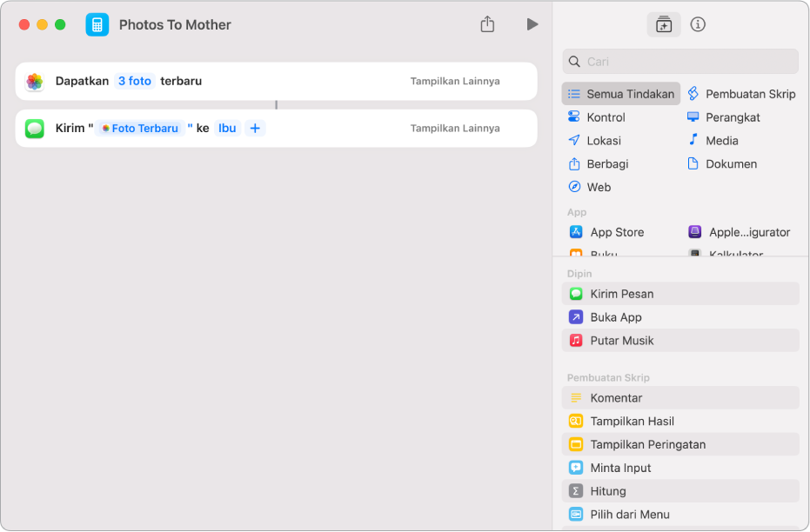Add another recipient with plus button
The width and height of the screenshot is (810, 532).
(x=255, y=129)
